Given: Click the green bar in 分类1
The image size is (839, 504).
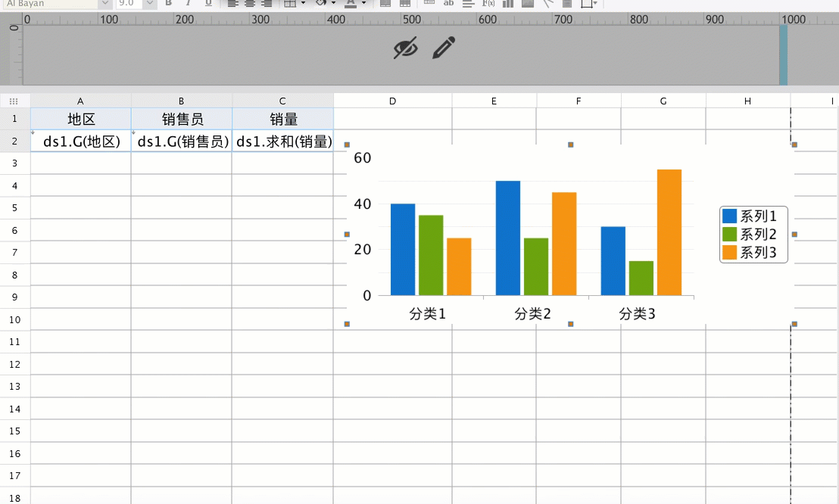Looking at the screenshot, I should pos(431,255).
